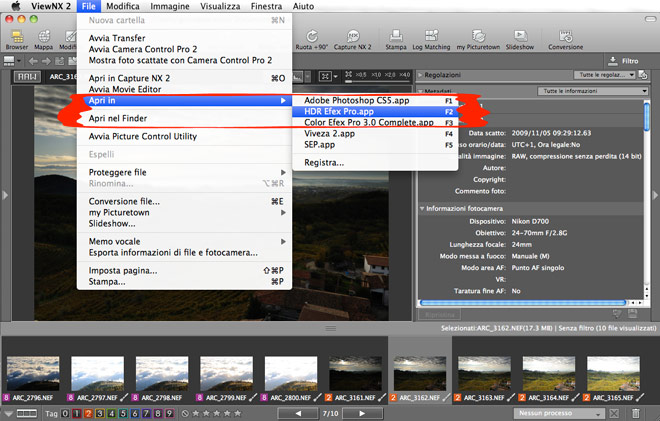This screenshot has height=421, width=660.
Task: Open Log Matching tool
Action: (x=431, y=40)
